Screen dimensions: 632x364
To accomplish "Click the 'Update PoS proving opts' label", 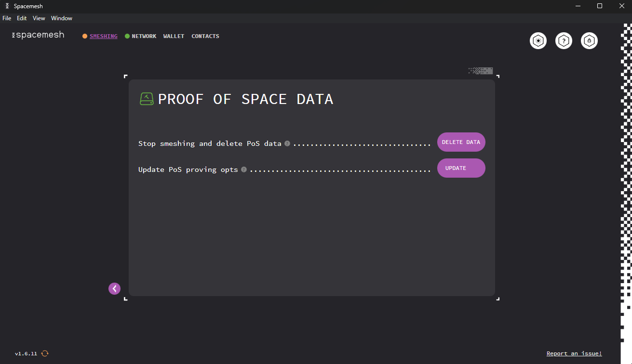I will (x=188, y=169).
